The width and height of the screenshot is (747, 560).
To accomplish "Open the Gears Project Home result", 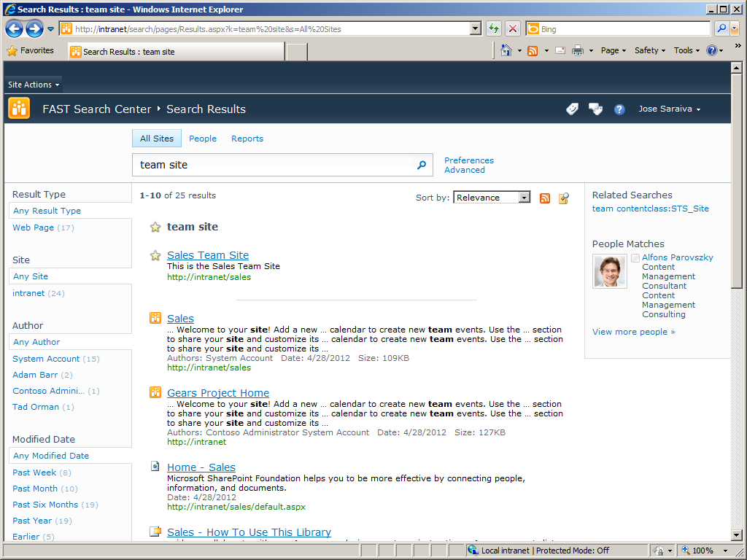I will point(217,393).
